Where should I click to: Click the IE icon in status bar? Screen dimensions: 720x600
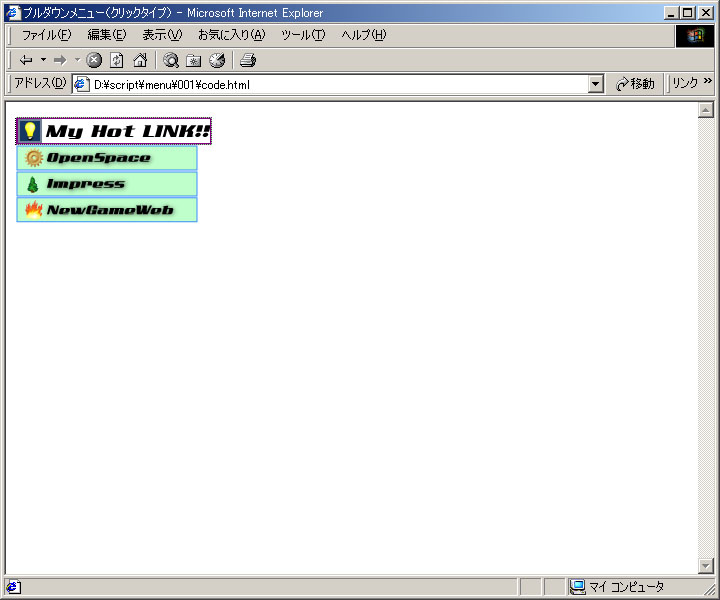tap(13, 587)
